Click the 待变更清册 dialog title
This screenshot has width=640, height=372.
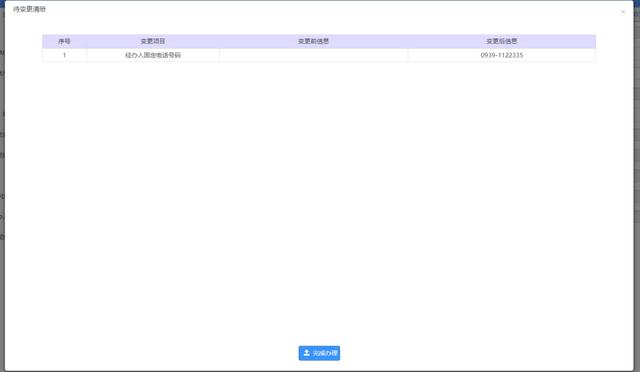(29, 9)
